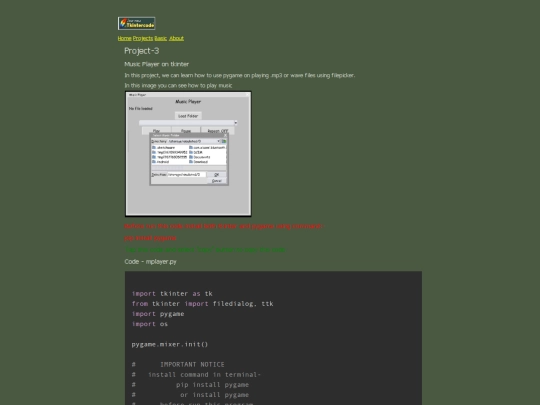The width and height of the screenshot is (540, 405).
Task: Click the "import os" code line
Action: tap(149, 324)
